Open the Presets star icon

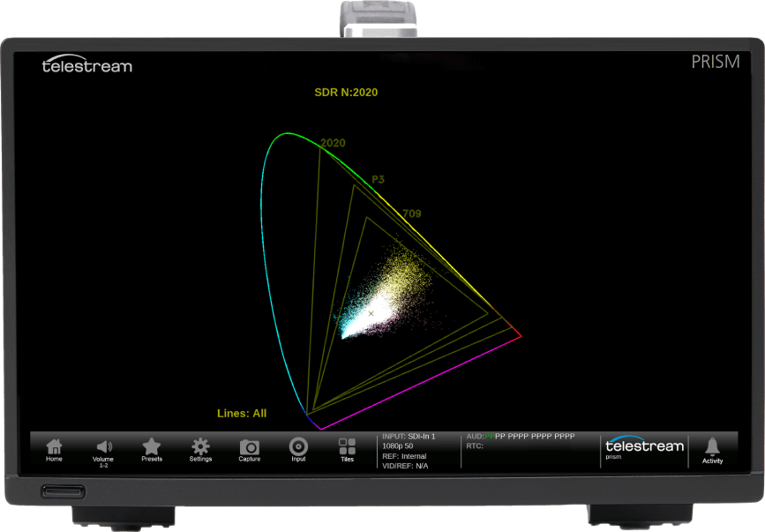152,450
